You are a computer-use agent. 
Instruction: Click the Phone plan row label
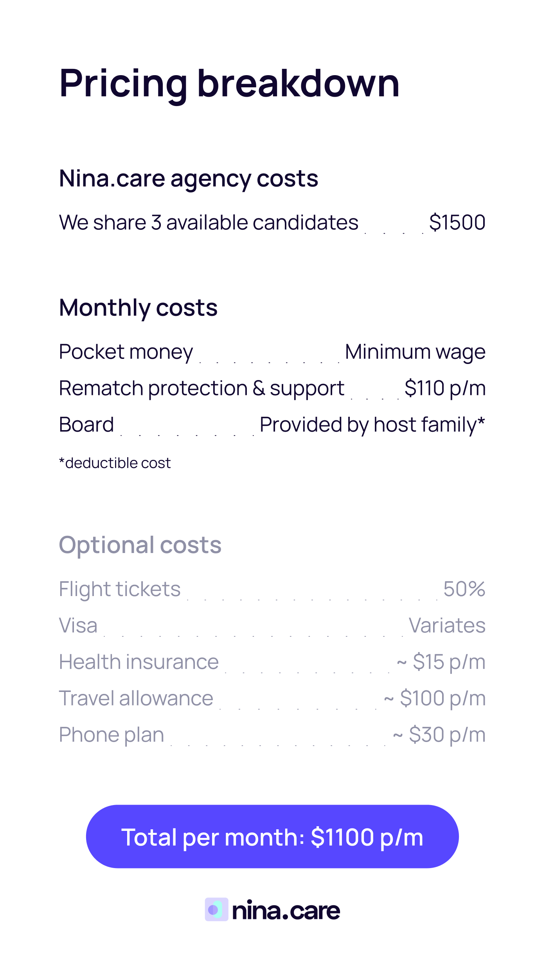[x=112, y=735]
